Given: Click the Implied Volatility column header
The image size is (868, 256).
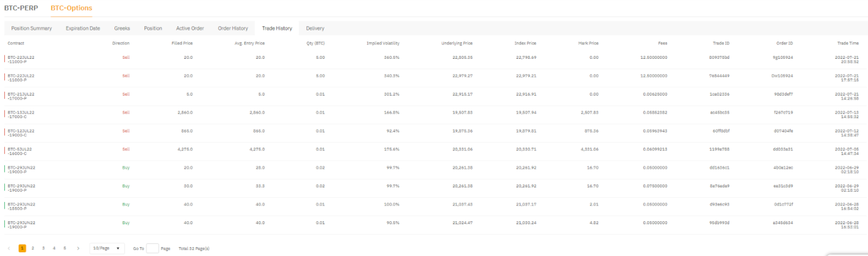Looking at the screenshot, I should [x=383, y=43].
